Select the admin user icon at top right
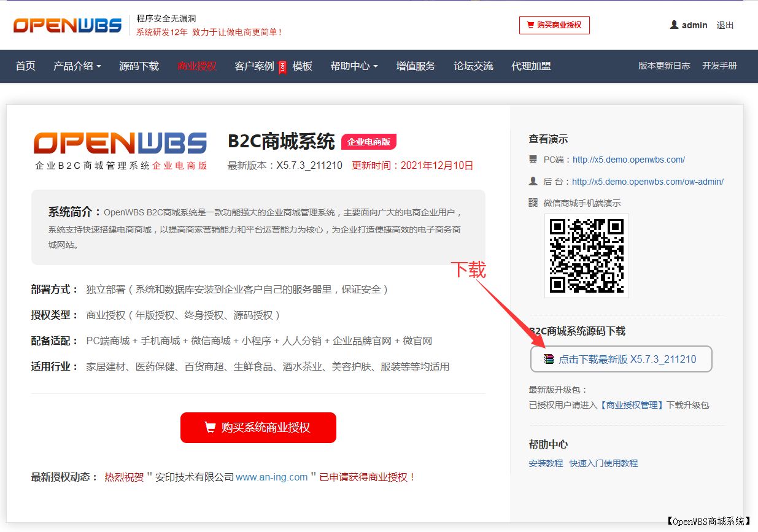Image resolution: width=758 pixels, height=532 pixels. coord(673,25)
